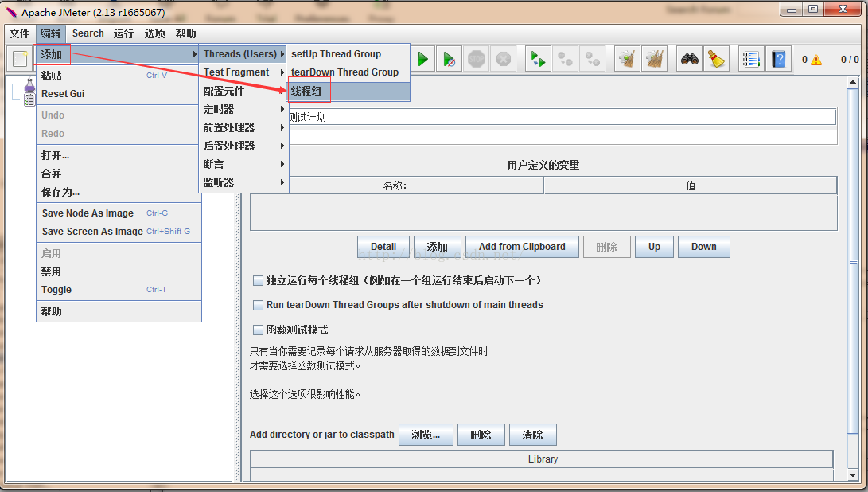Select Save Node As Image
Viewport: 868px width, 492px height.
coord(119,213)
